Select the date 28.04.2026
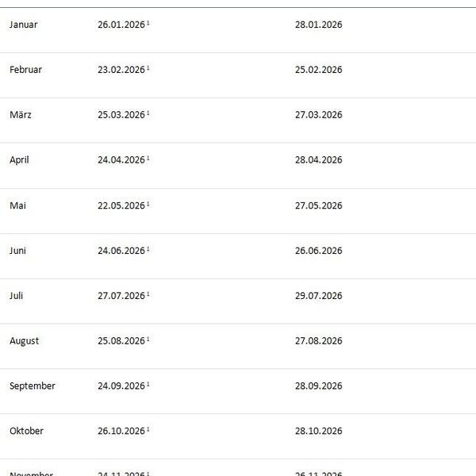The image size is (476, 476). [x=318, y=160]
